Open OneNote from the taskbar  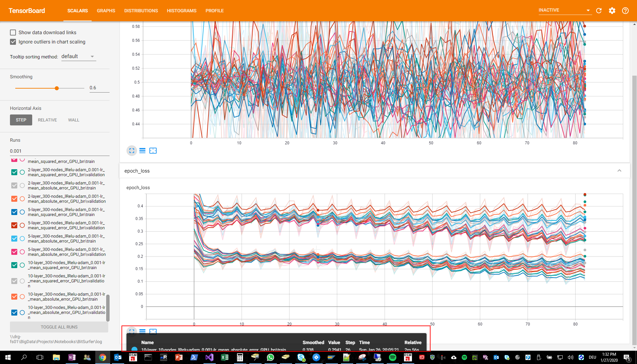(x=72, y=357)
